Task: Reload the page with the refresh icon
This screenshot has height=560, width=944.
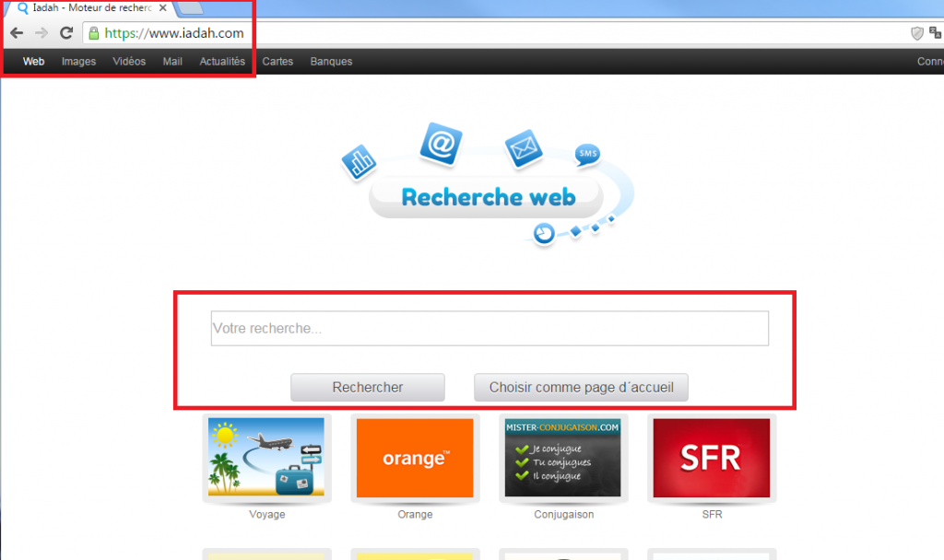Action: point(65,33)
